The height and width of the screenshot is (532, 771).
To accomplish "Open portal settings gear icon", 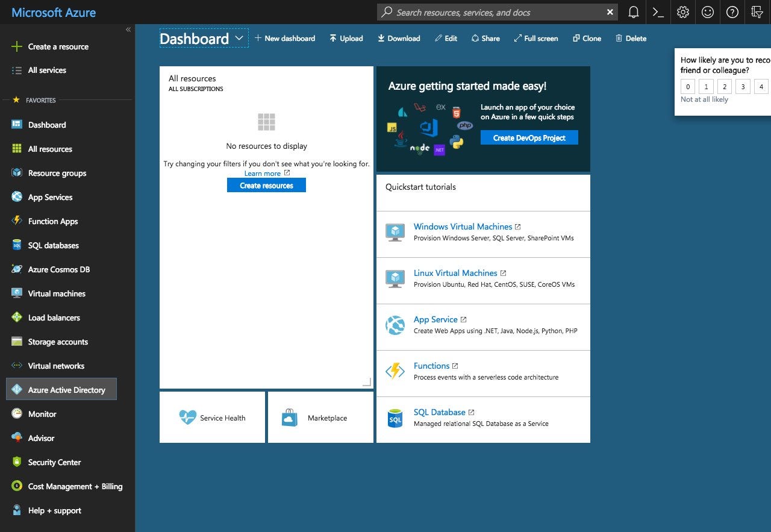I will tap(682, 12).
